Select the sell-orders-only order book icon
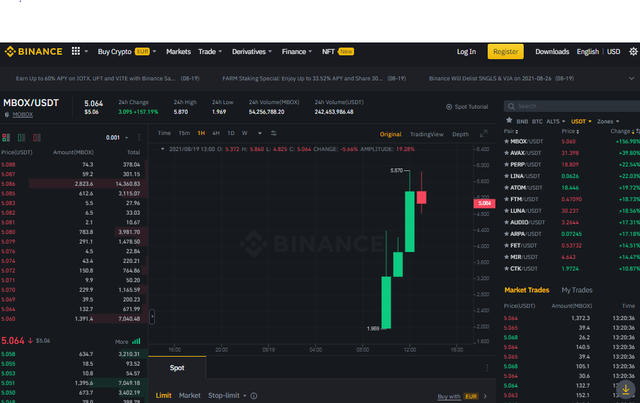 coord(37,138)
